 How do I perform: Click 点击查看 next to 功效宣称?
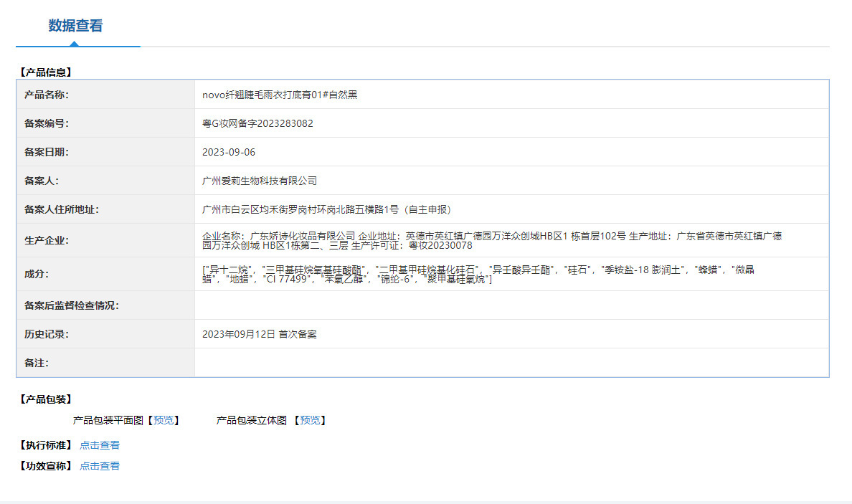[100, 466]
